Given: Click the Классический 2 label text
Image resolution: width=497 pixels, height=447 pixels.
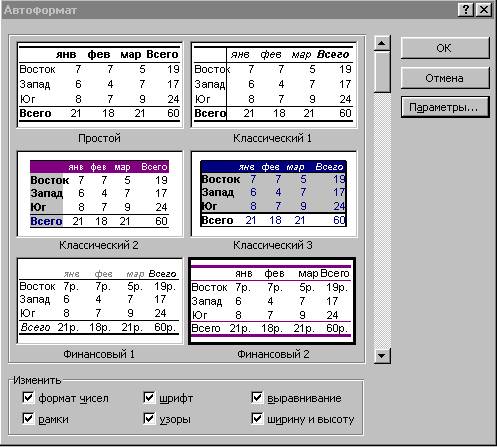Looking at the screenshot, I should [99, 245].
